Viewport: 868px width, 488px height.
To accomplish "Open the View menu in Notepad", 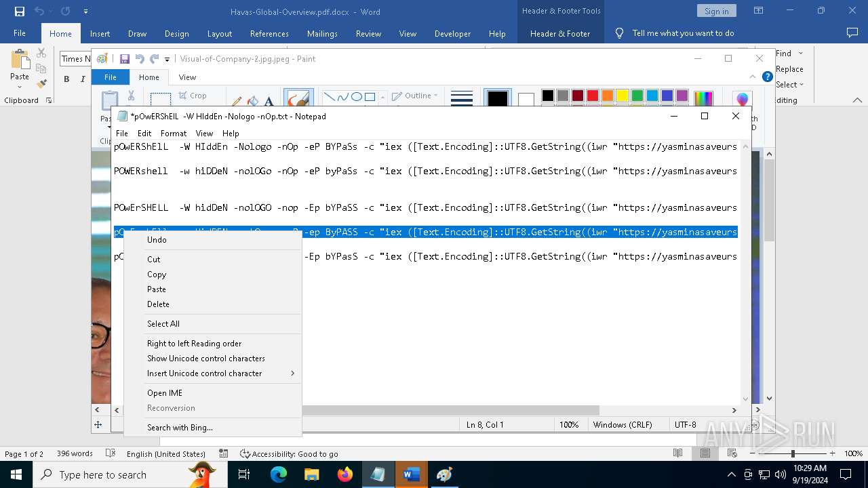I will (x=204, y=134).
